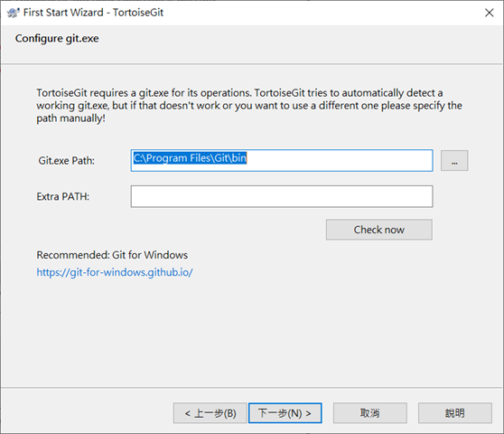Open the git-for-windows.github.io link
The image size is (504, 434).
[115, 272]
